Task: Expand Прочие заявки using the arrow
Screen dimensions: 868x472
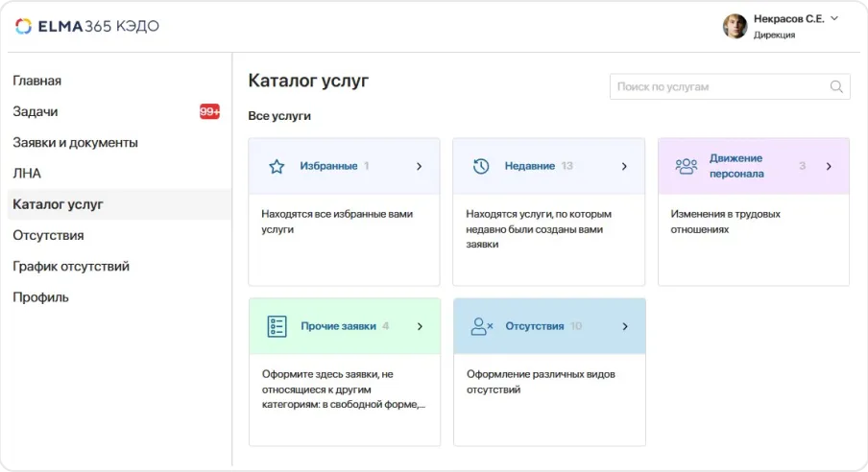Action: [x=419, y=326]
